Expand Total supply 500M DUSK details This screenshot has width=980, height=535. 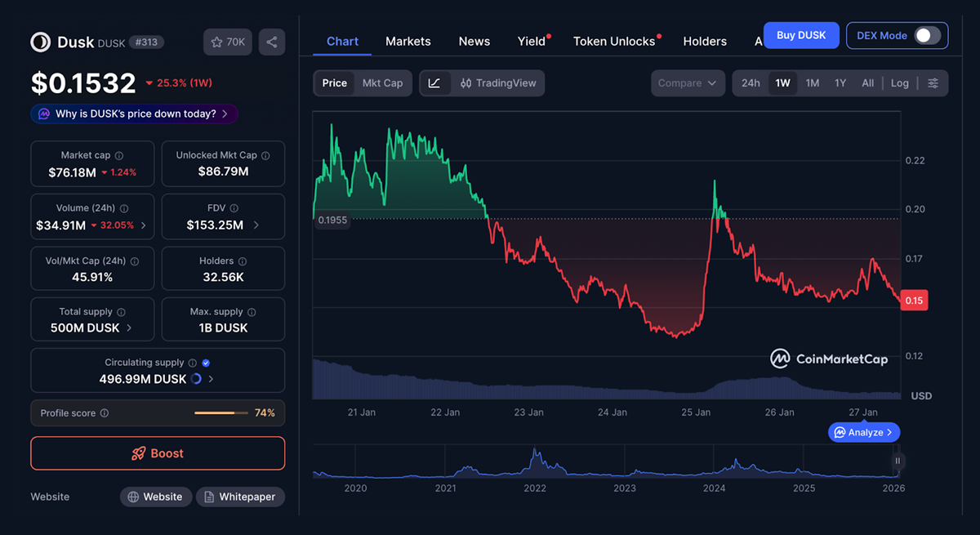point(92,328)
